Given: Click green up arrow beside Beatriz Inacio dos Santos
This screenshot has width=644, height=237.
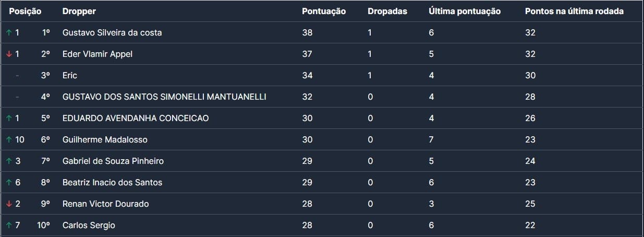Looking at the screenshot, I should 8,183.
